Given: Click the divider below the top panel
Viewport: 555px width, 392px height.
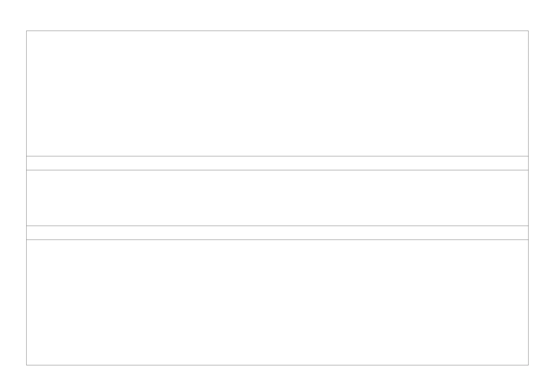Looking at the screenshot, I should (277, 156).
